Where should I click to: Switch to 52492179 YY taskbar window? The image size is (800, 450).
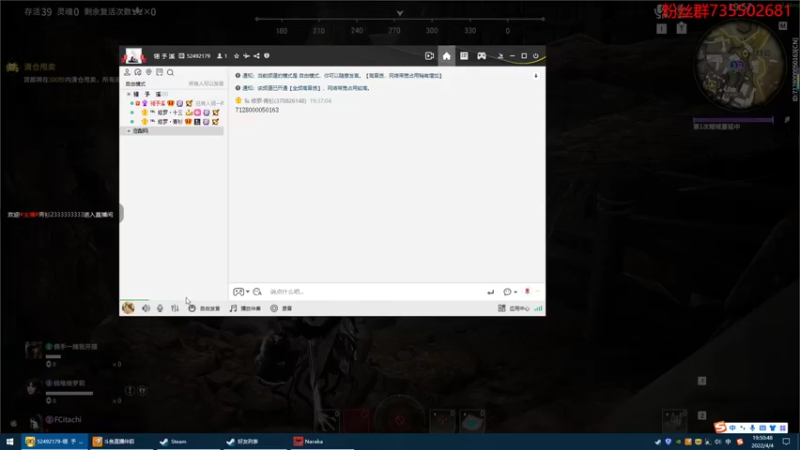pyautogui.click(x=54, y=441)
